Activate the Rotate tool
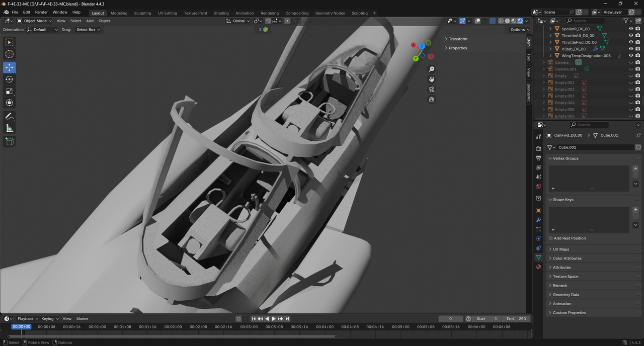The width and height of the screenshot is (644, 346). (x=9, y=79)
